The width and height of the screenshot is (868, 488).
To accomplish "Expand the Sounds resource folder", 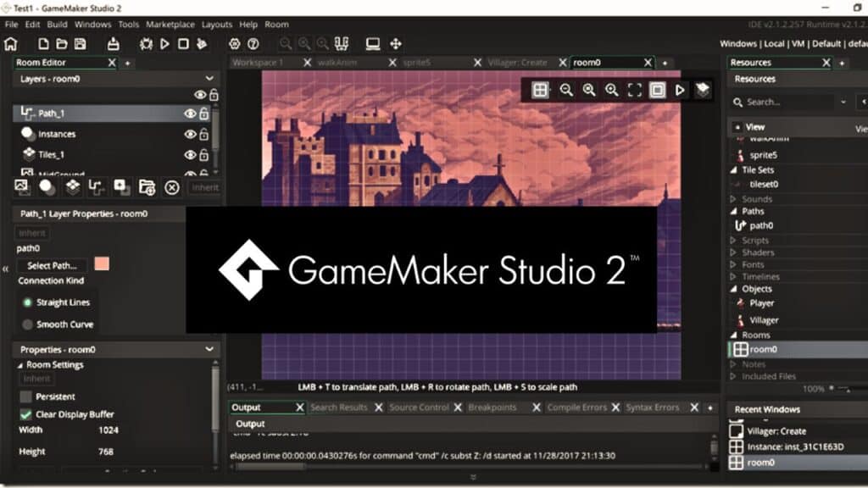I will click(x=733, y=198).
